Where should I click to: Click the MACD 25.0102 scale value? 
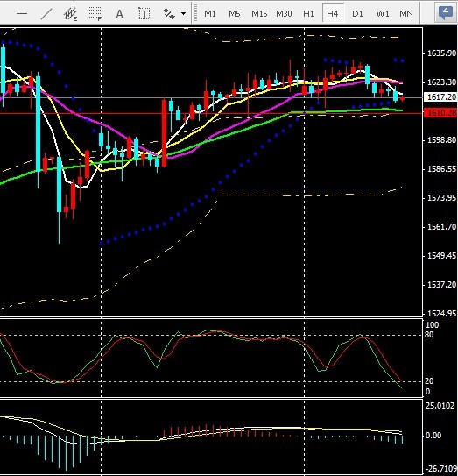coord(440,406)
